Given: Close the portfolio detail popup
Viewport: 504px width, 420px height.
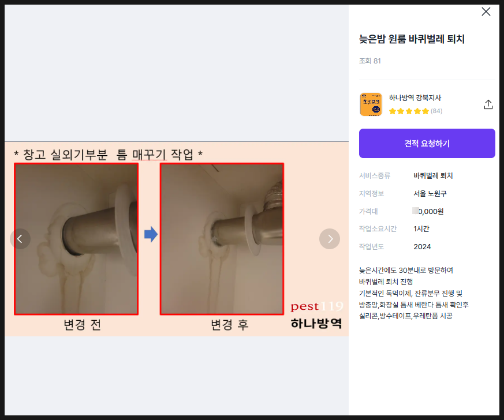Looking at the screenshot, I should pyautogui.click(x=486, y=12).
